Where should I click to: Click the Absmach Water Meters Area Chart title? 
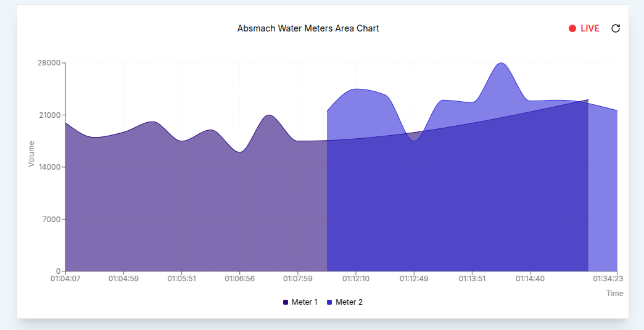308,28
